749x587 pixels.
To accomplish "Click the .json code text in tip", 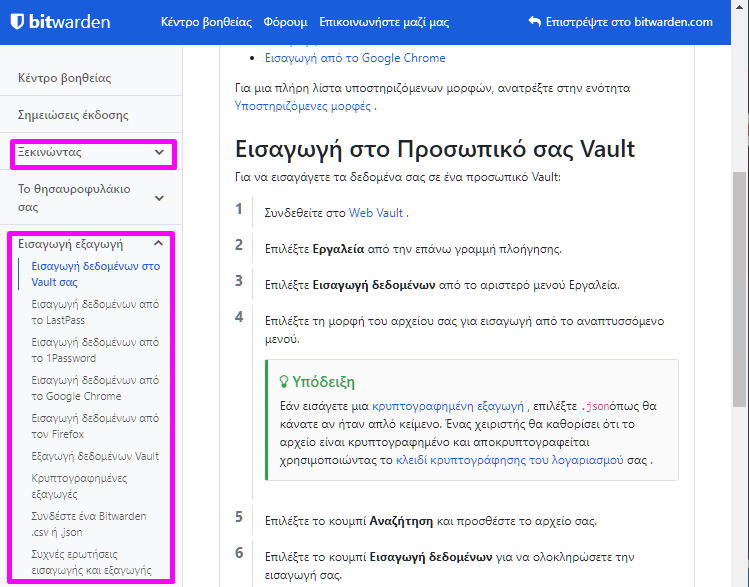I will pyautogui.click(x=595, y=406).
